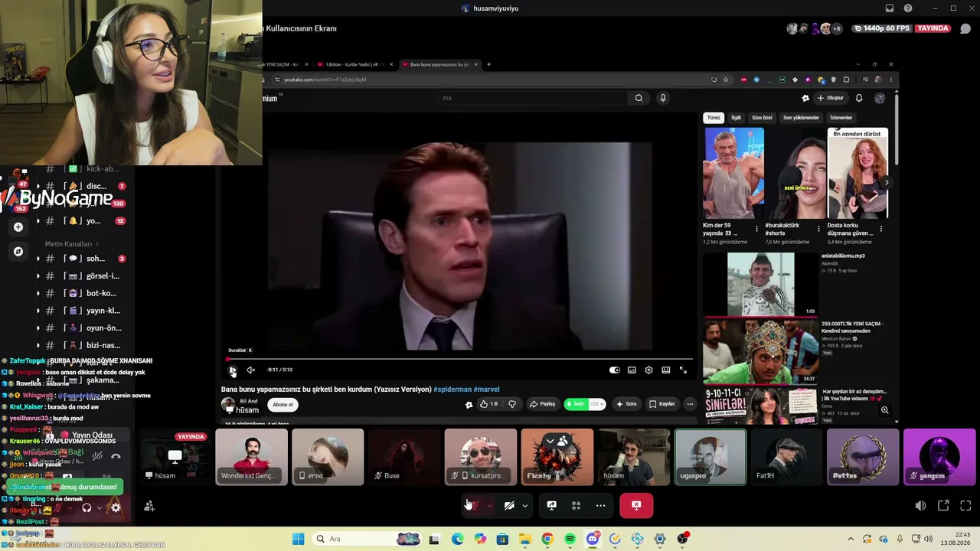
Task: Click the Soru ask button
Action: click(626, 404)
